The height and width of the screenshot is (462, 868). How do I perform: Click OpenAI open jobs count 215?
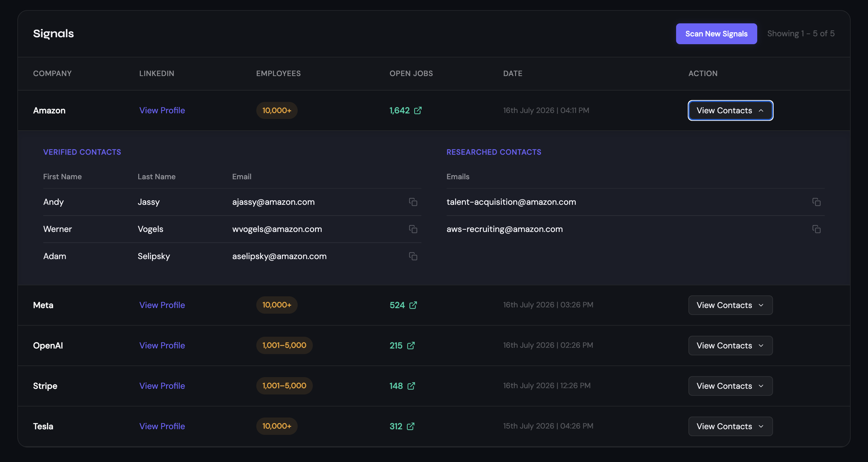tap(396, 346)
